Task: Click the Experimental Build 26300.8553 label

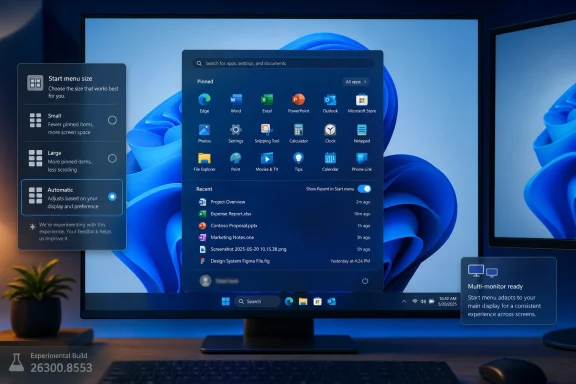Action: tap(50, 363)
